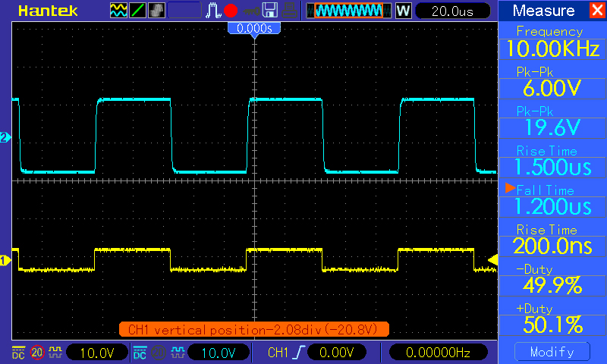The image size is (607, 364).
Task: Click the pulse acquisition mode icon
Action: tap(213, 11)
